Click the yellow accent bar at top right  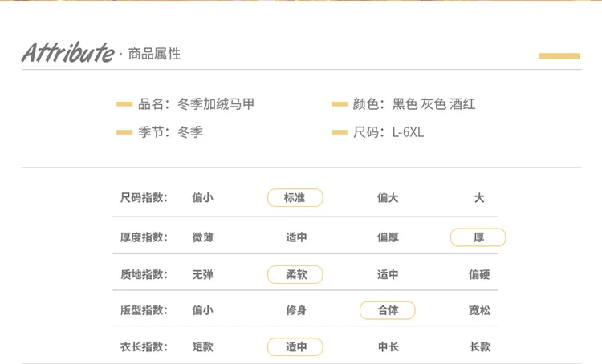tap(559, 56)
